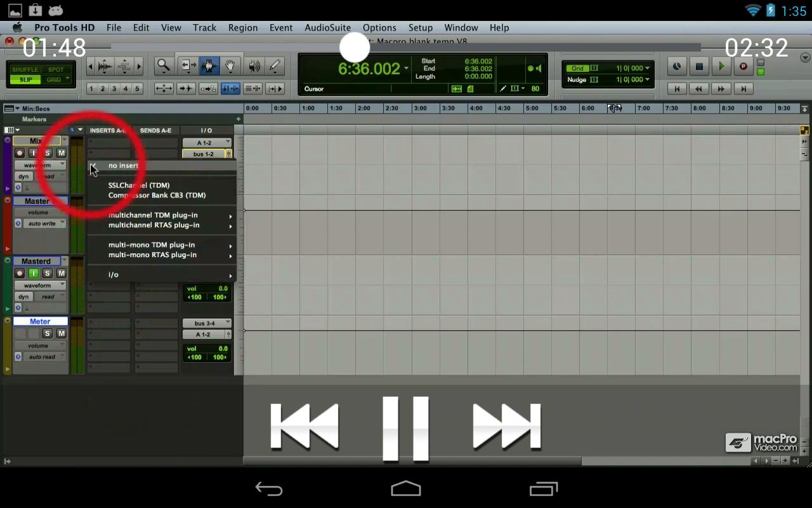
Task: Click Go to End transport button
Action: (x=743, y=89)
